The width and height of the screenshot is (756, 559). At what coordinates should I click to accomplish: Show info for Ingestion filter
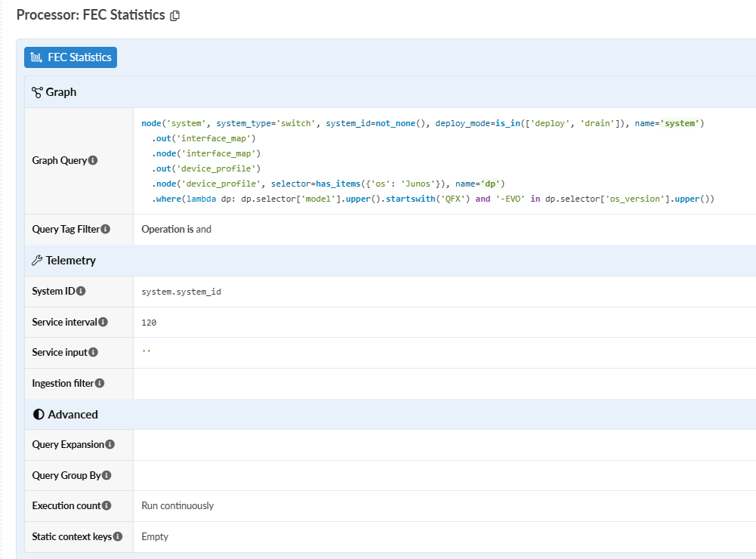click(100, 383)
